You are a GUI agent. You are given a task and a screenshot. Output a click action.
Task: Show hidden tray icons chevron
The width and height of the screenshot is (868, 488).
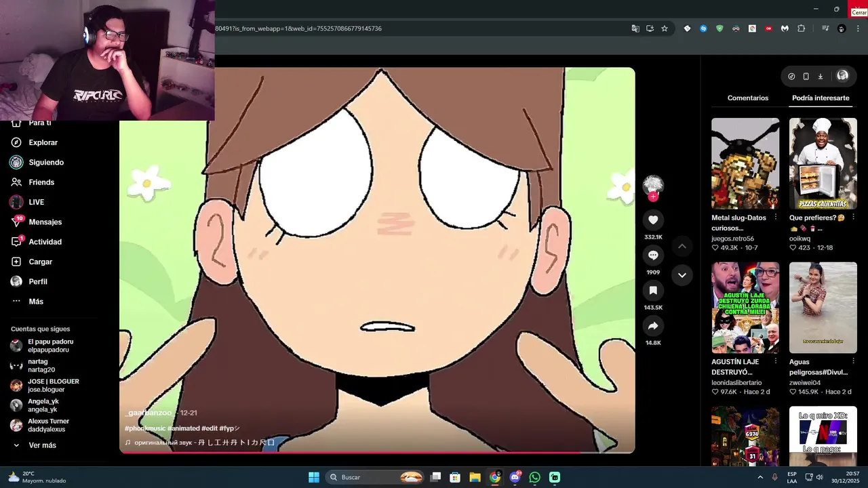point(759,477)
